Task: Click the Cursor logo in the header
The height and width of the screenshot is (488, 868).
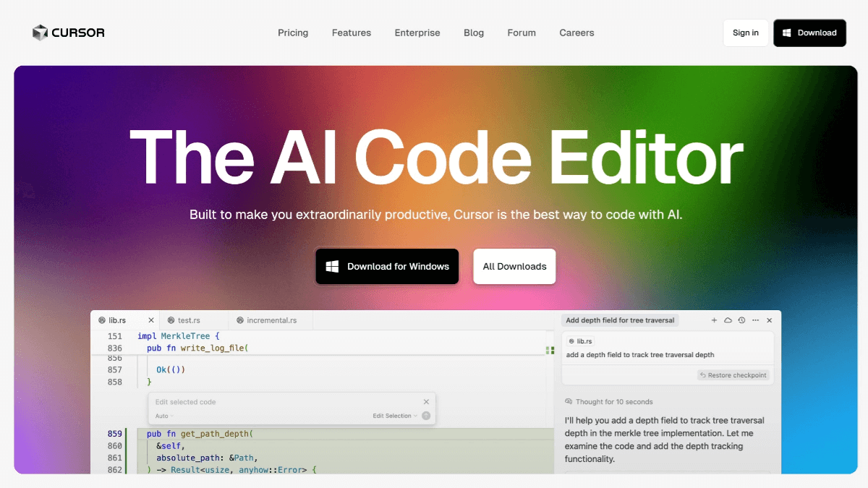Action: 69,33
